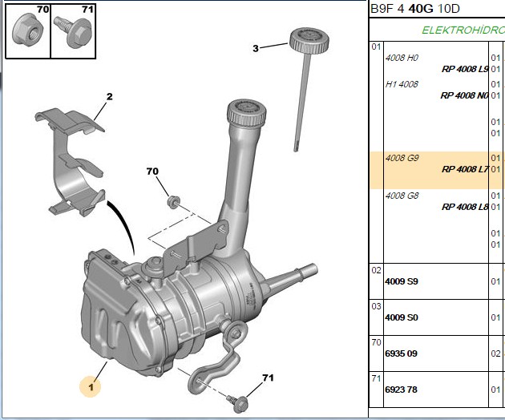
Task: Click quantity 01 for part 4009 S9
Action: pos(495,281)
